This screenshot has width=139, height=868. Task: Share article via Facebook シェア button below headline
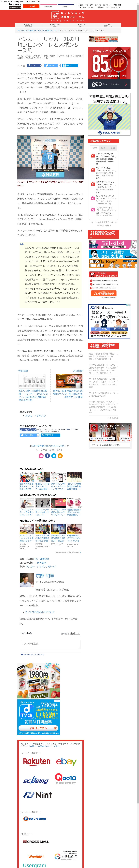pyautogui.click(x=35, y=66)
